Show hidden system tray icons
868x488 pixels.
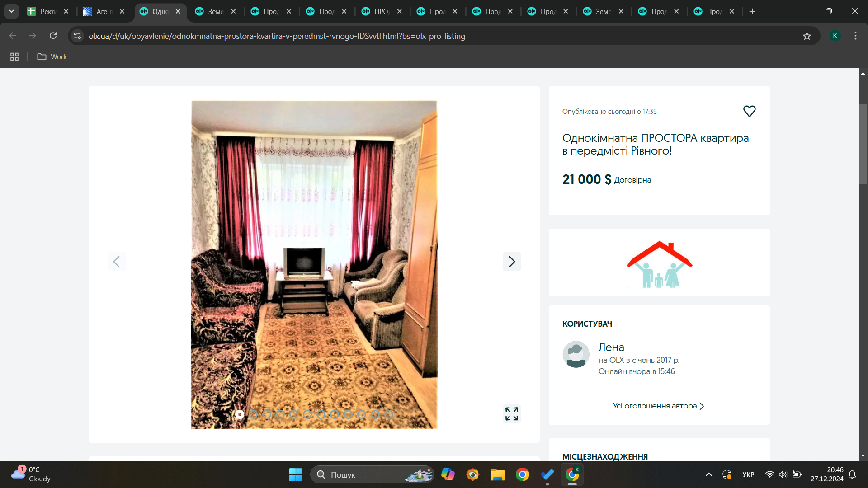[709, 474]
